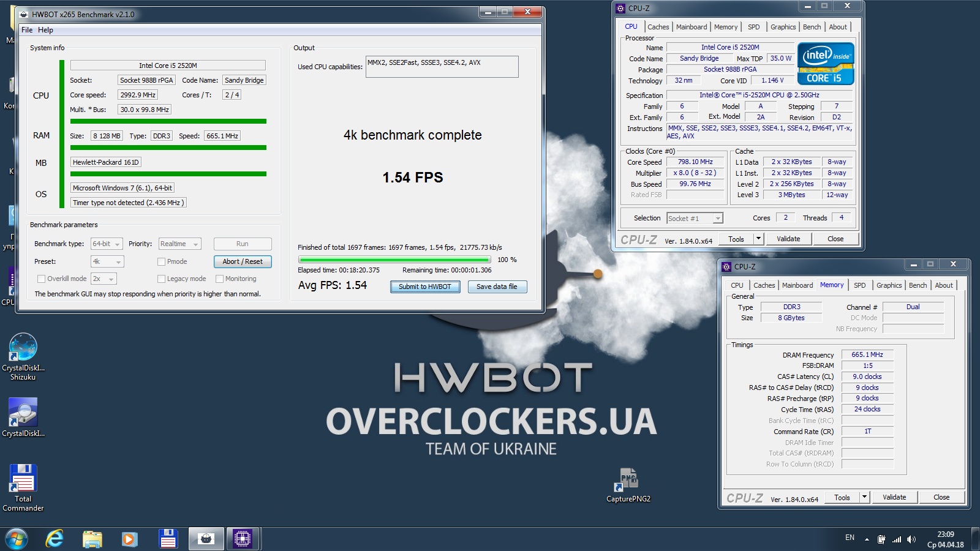The height and width of the screenshot is (551, 980).
Task: Click HWBOT x265 Benchmark title bar icon
Action: click(24, 14)
